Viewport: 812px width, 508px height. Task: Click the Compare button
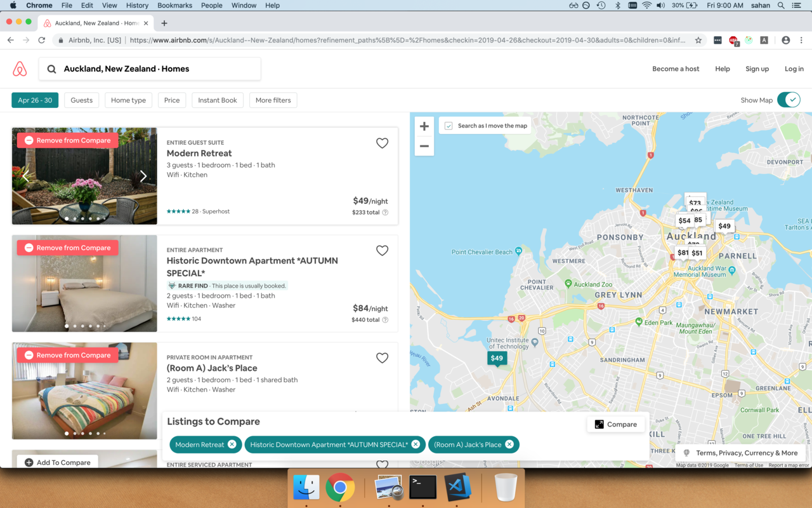615,424
